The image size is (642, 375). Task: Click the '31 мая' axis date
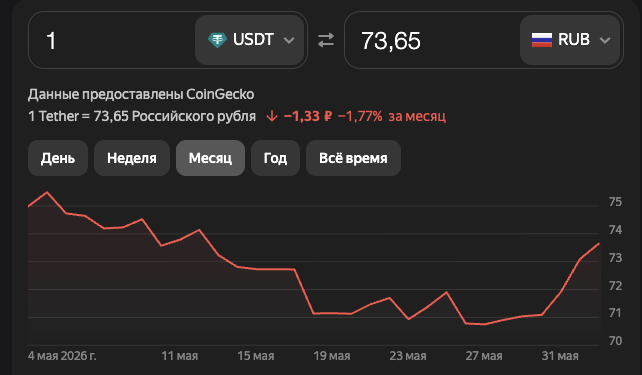[x=560, y=356]
